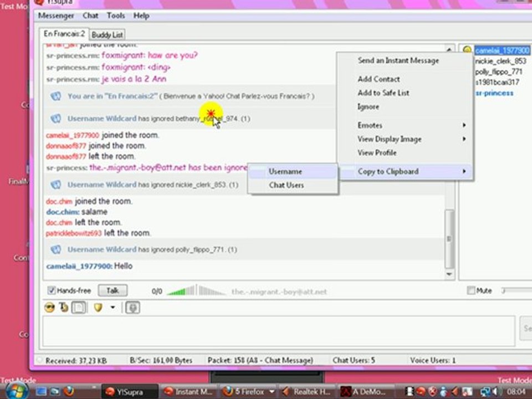The height and width of the screenshot is (399, 532).
Task: Click patrickdebowitz693 name in chat log
Action: point(74,233)
